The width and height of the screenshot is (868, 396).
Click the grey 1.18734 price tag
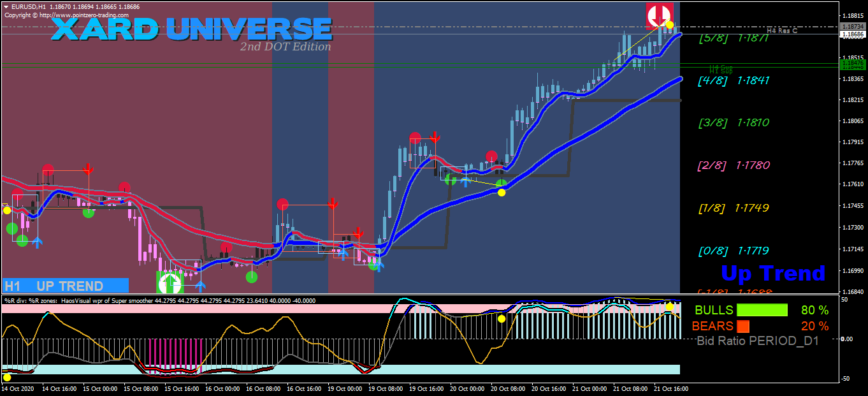pos(852,26)
